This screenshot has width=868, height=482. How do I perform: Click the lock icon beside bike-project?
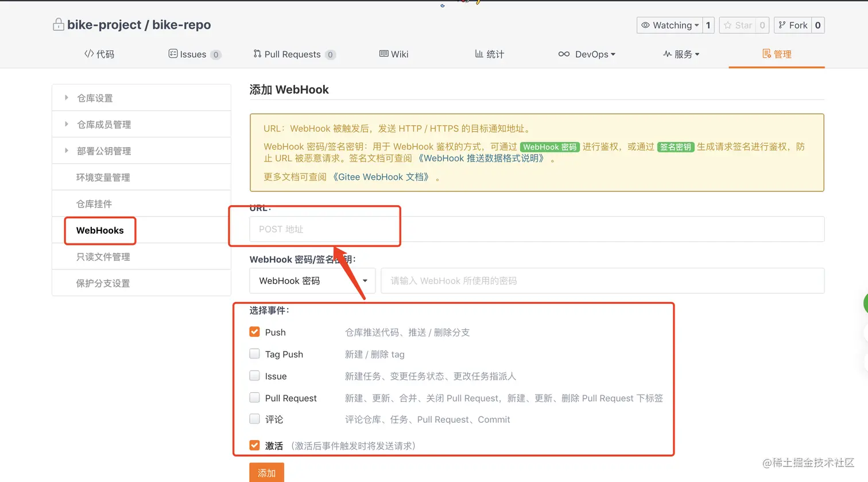coord(58,25)
